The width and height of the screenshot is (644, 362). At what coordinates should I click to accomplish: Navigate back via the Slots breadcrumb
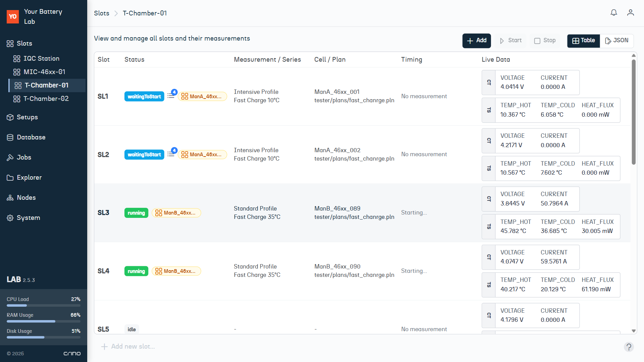102,13
